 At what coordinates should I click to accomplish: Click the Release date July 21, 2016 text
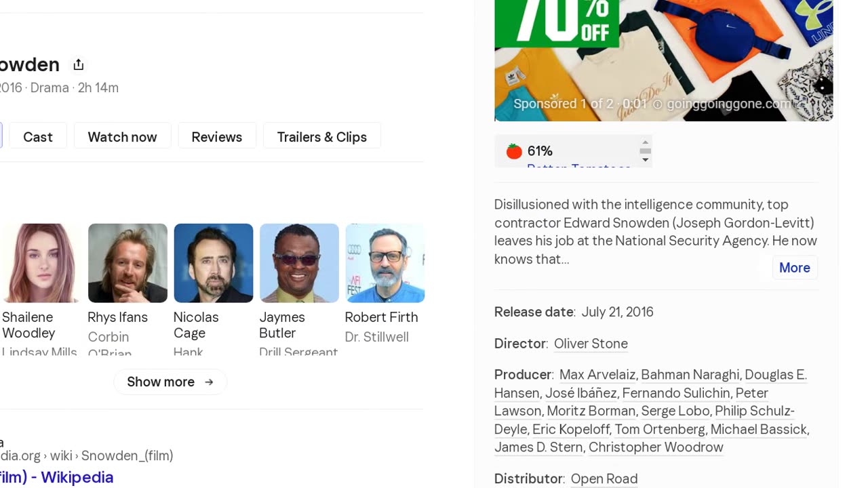pyautogui.click(x=574, y=312)
